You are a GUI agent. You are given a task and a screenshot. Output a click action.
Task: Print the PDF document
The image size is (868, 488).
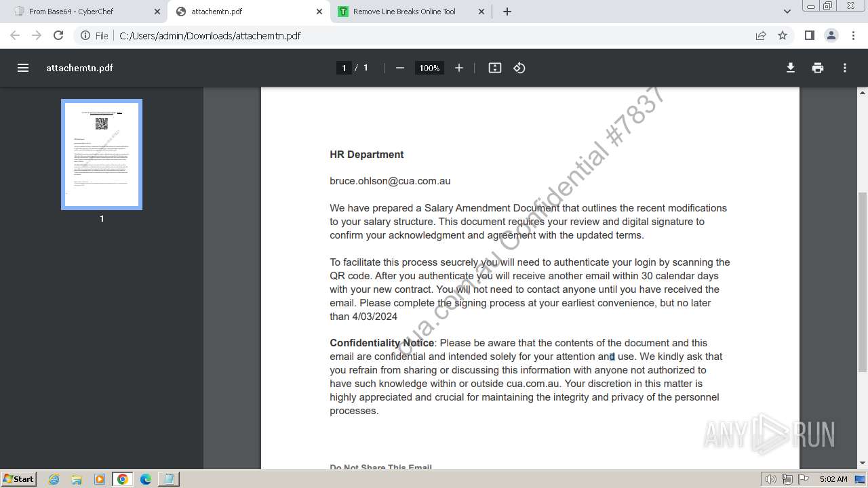click(818, 68)
